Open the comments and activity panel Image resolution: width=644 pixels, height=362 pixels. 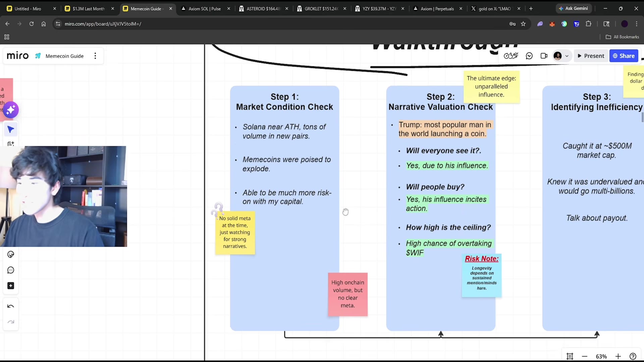click(529, 56)
